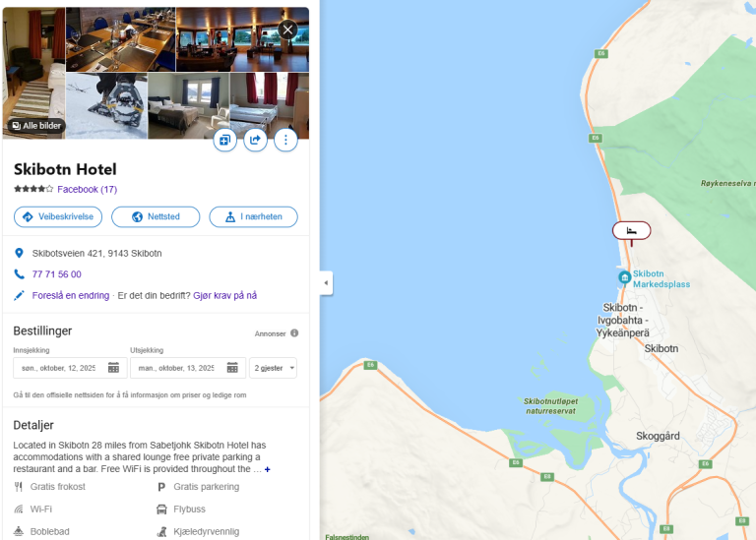Open the Facebook (17) reviews link

click(x=88, y=189)
